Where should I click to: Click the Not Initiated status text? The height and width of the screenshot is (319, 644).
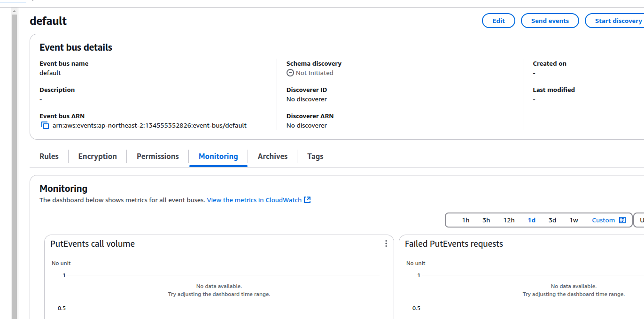click(x=314, y=73)
